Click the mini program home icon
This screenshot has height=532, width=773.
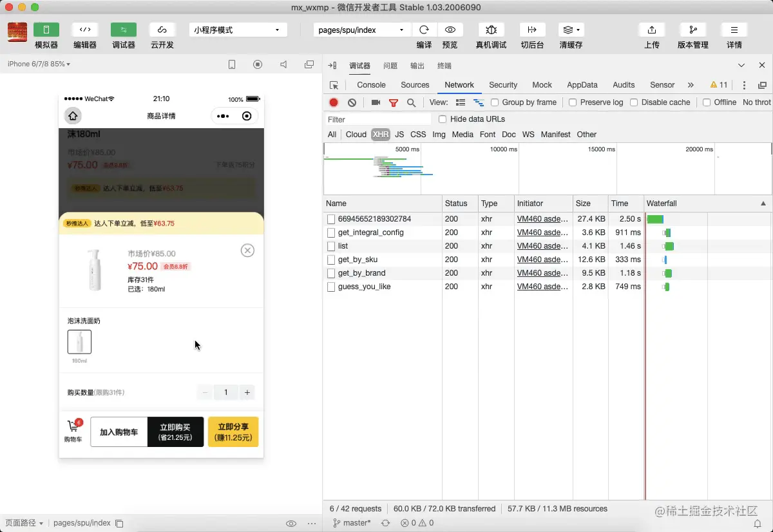(73, 116)
